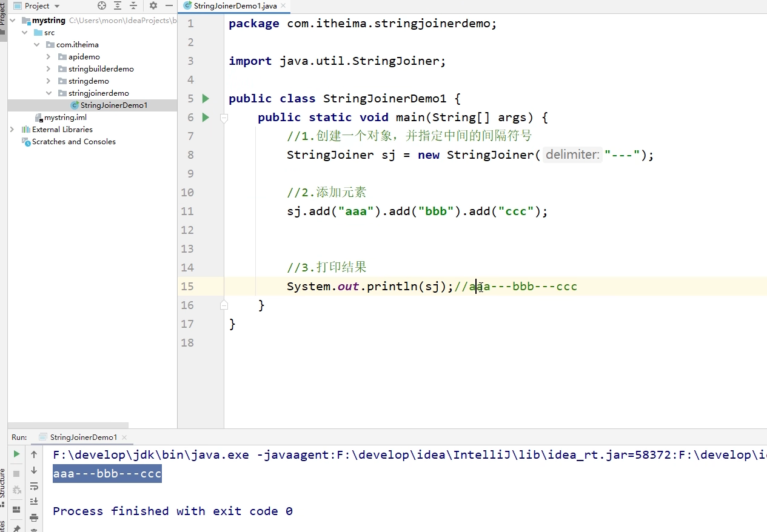Click the Locate/Select Opened File target icon

[102, 5]
